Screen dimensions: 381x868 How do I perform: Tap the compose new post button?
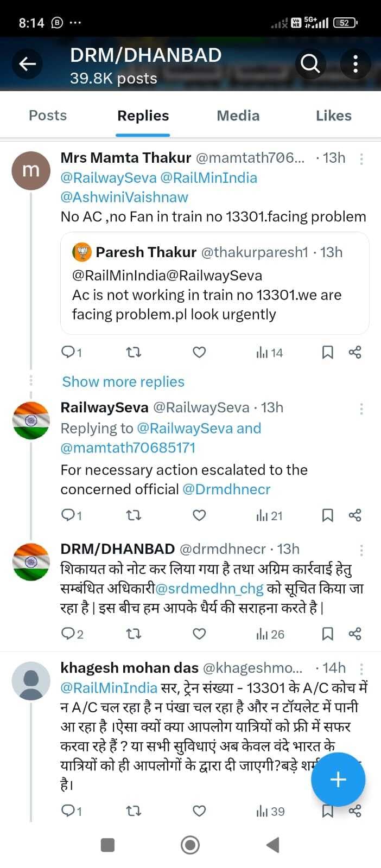(338, 780)
